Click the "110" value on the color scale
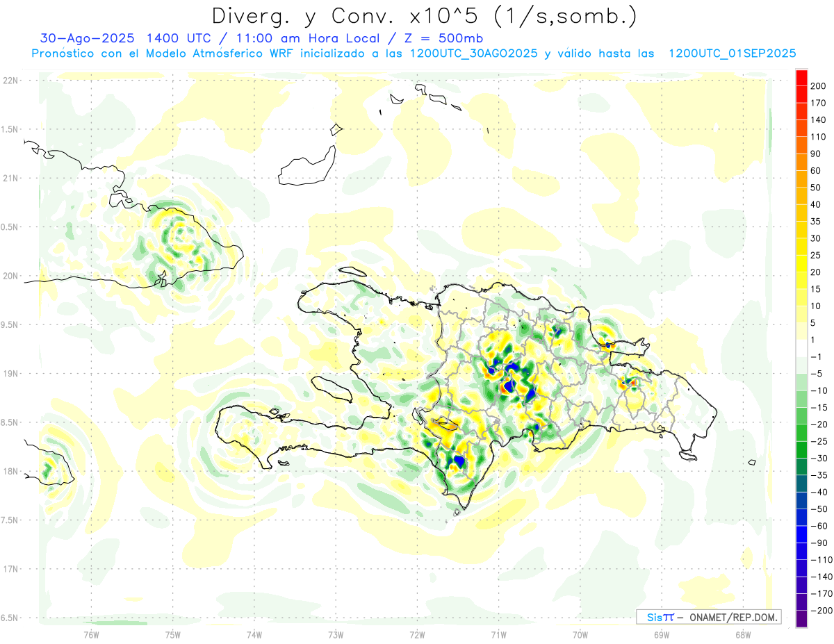 (x=819, y=137)
